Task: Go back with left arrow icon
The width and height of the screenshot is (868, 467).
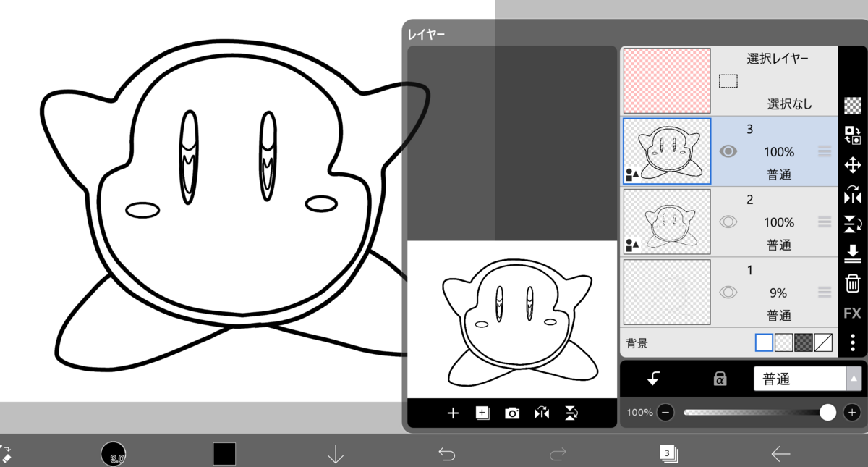Action: pos(780,454)
